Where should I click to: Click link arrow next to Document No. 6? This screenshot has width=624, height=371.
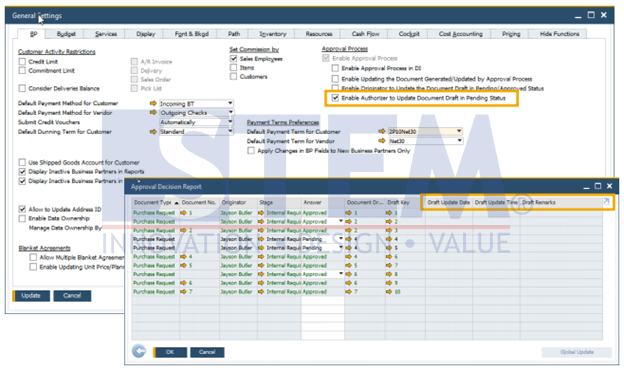[183, 283]
